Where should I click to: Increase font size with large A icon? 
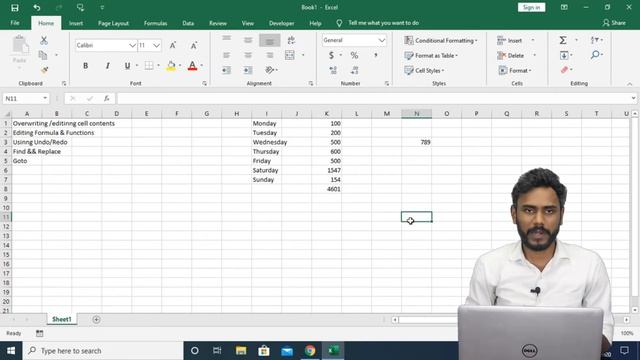(173, 45)
